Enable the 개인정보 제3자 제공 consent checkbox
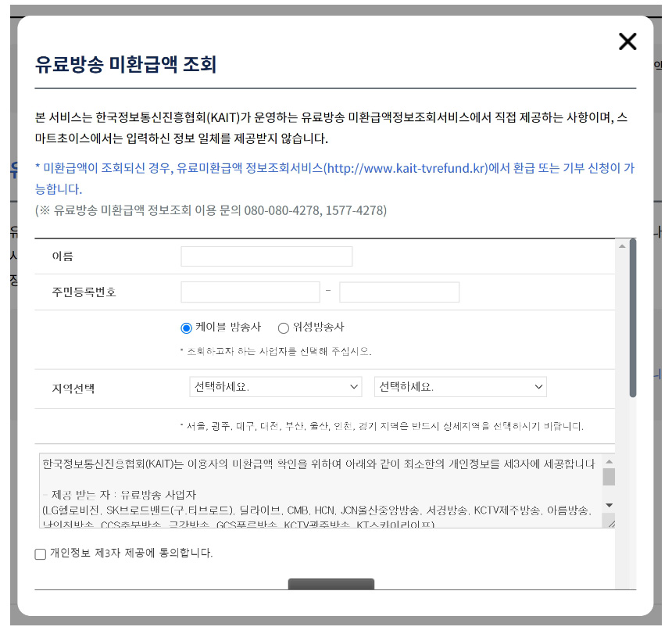 (x=38, y=554)
